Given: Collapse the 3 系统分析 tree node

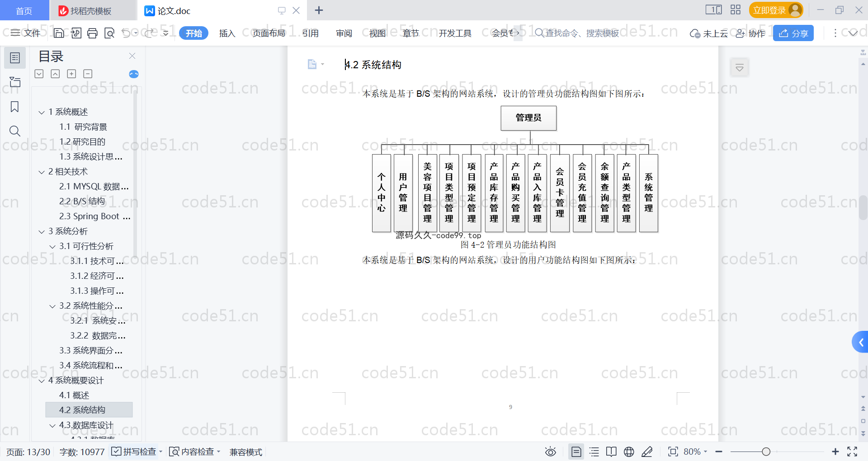Looking at the screenshot, I should pos(42,231).
